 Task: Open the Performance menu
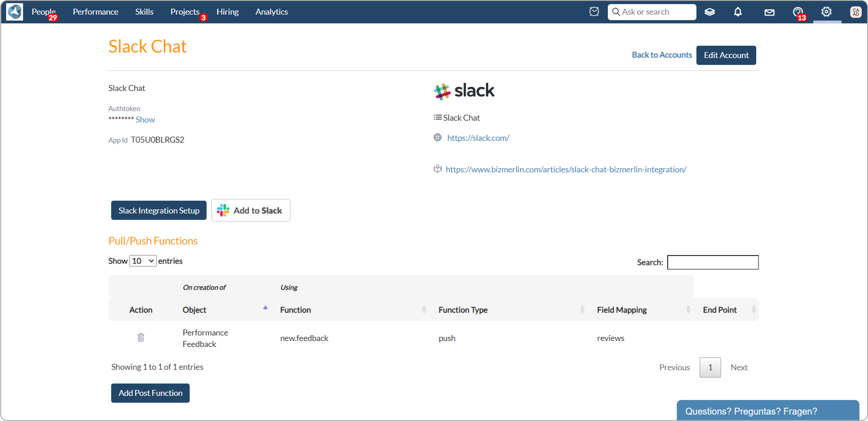[x=95, y=12]
